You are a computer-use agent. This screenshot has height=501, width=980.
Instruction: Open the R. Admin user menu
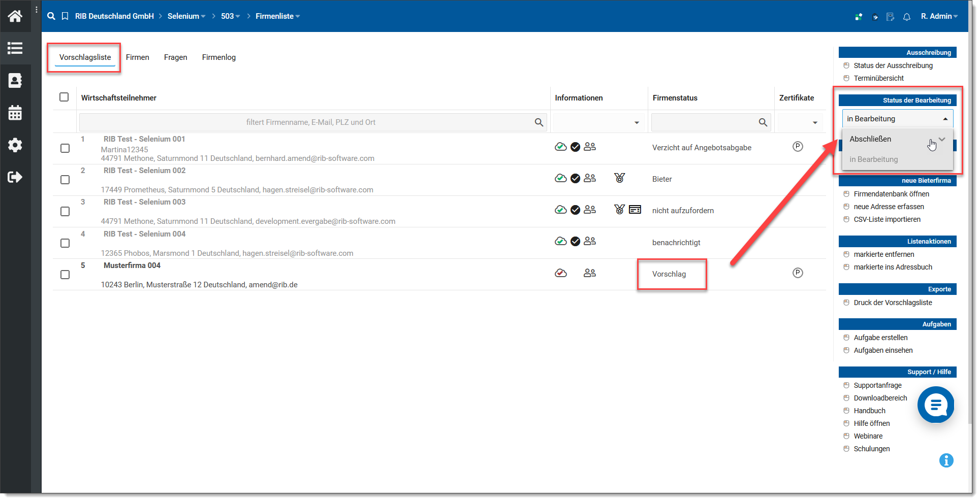(939, 16)
